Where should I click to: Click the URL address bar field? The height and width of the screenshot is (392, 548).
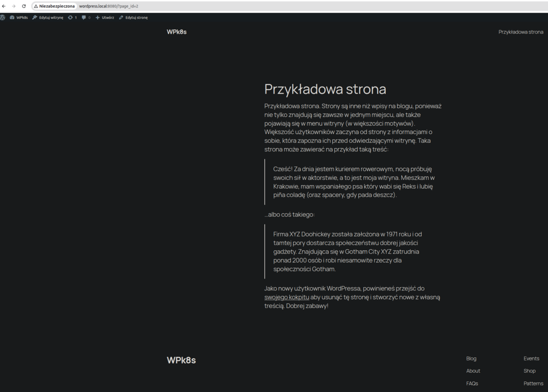pos(268,6)
